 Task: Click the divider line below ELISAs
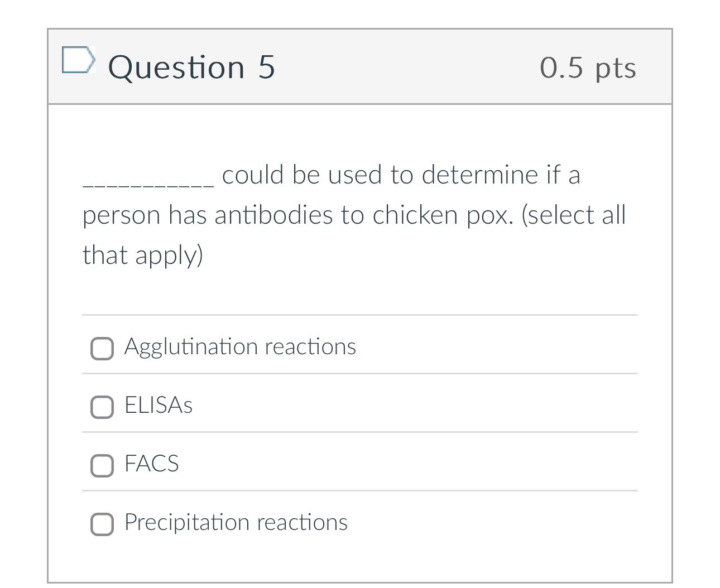tap(360, 431)
